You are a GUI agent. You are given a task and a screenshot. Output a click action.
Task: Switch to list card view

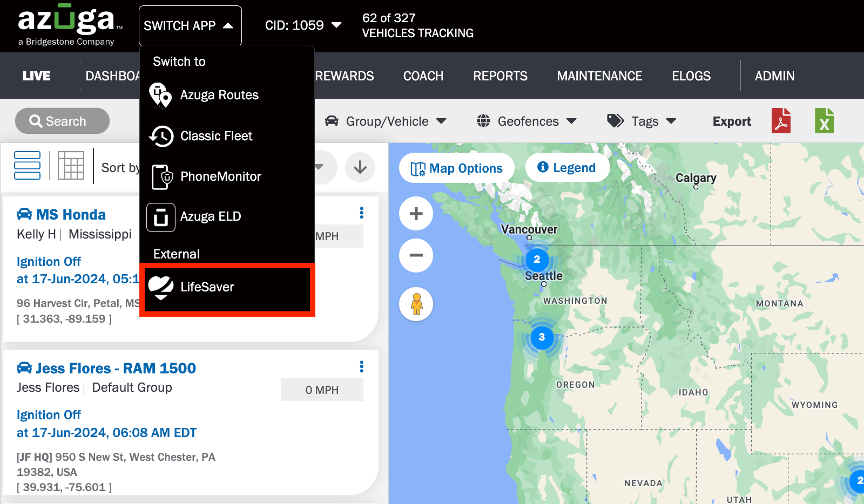(x=27, y=166)
